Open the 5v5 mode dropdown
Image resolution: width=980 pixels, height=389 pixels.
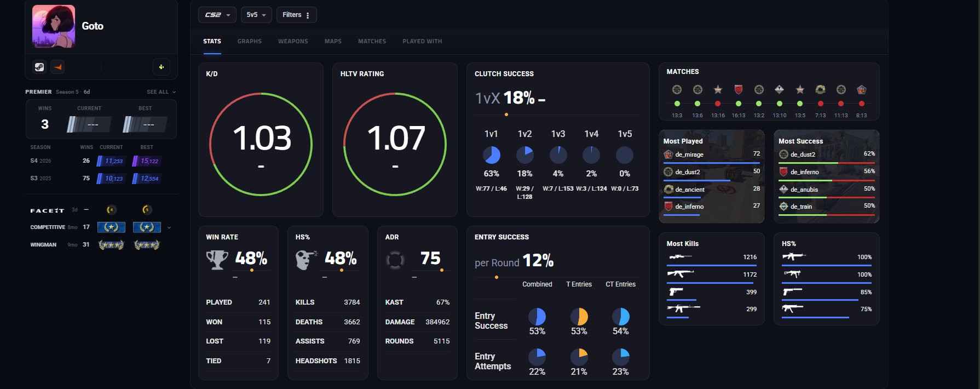tap(256, 15)
